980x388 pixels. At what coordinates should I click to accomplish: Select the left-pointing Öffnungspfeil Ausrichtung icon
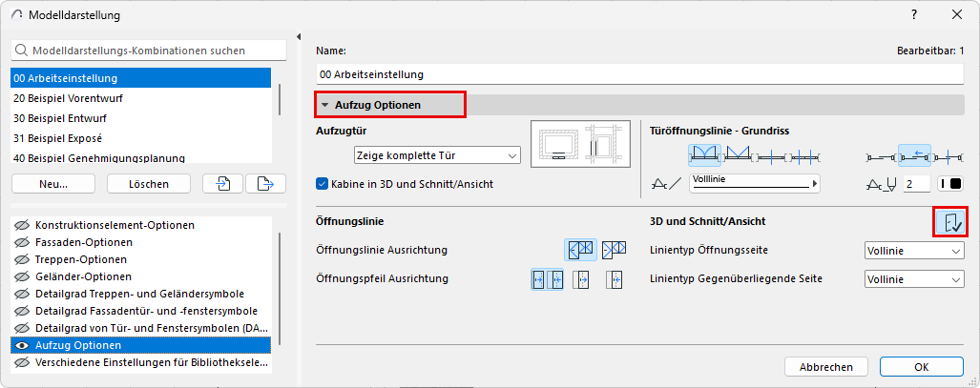pyautogui.click(x=615, y=280)
